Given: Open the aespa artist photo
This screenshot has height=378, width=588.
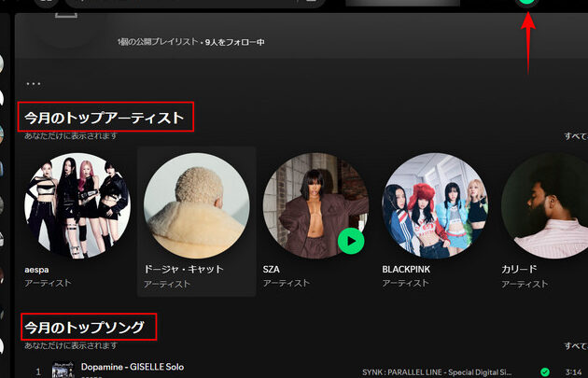Looking at the screenshot, I should point(77,205).
